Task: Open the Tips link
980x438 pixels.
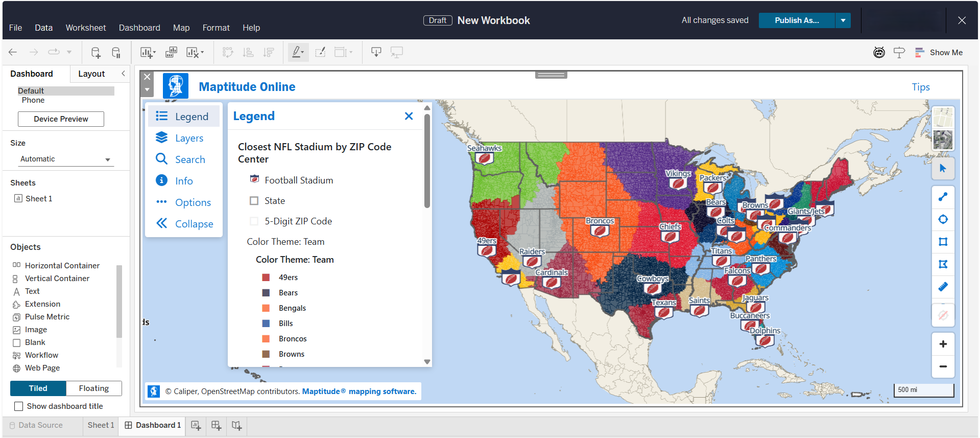Action: point(920,87)
